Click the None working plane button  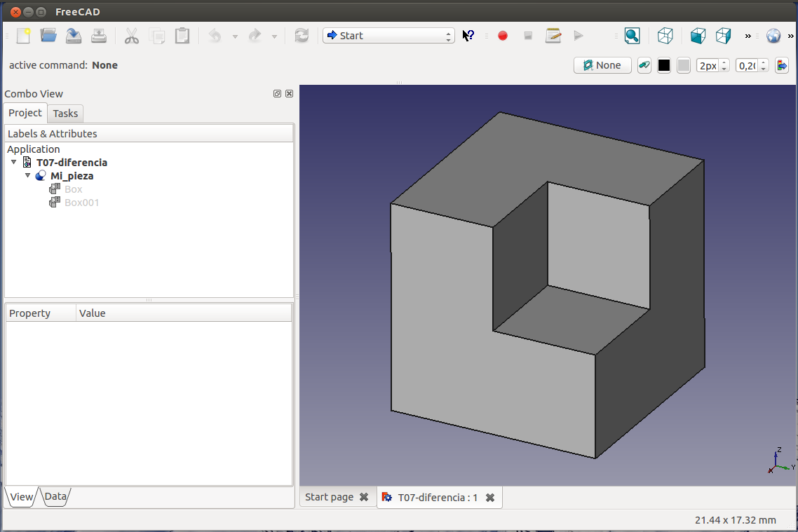pyautogui.click(x=602, y=65)
